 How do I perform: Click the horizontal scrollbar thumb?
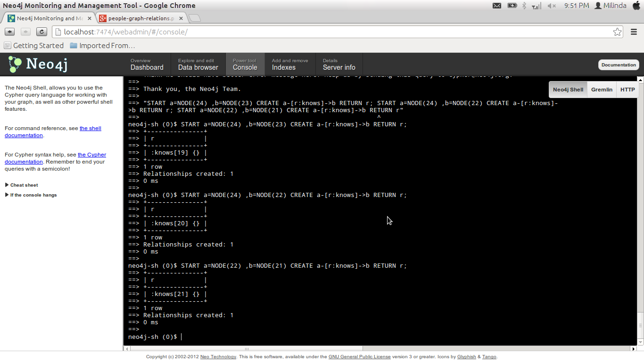coord(246,348)
